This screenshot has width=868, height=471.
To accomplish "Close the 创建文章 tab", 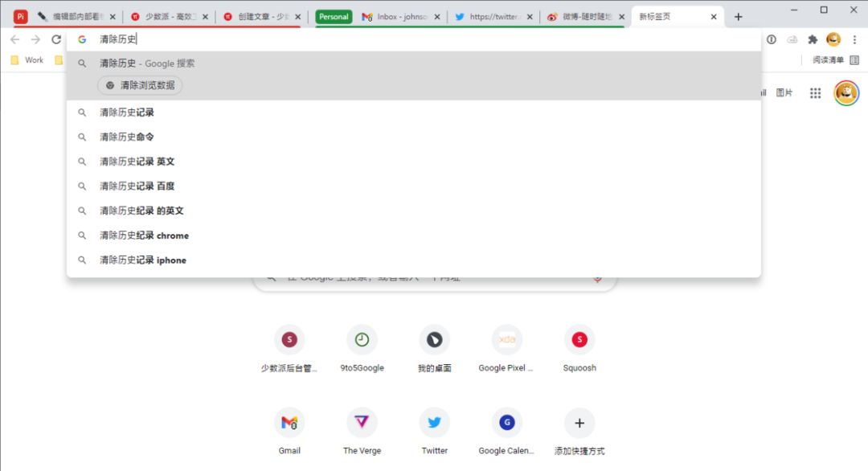I will pos(298,17).
